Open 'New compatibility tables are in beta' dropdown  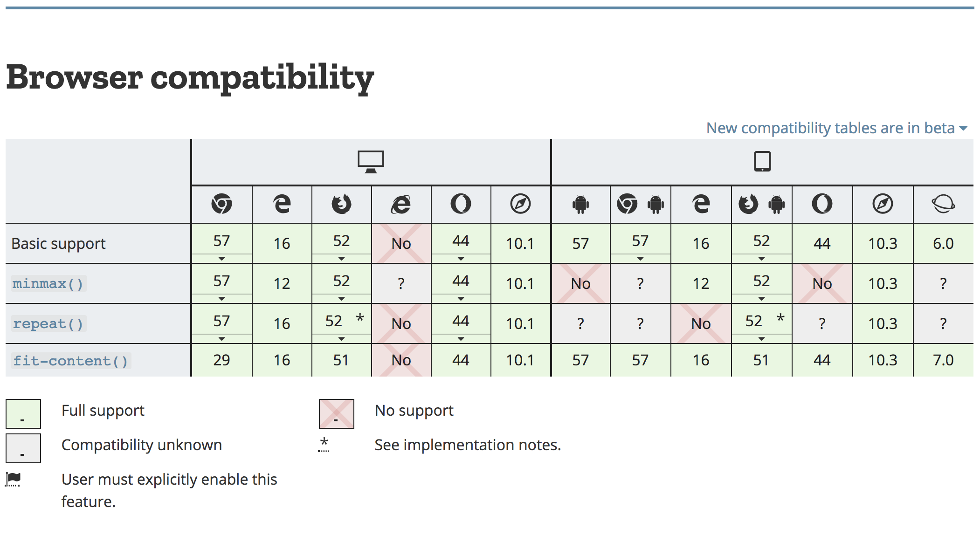836,128
